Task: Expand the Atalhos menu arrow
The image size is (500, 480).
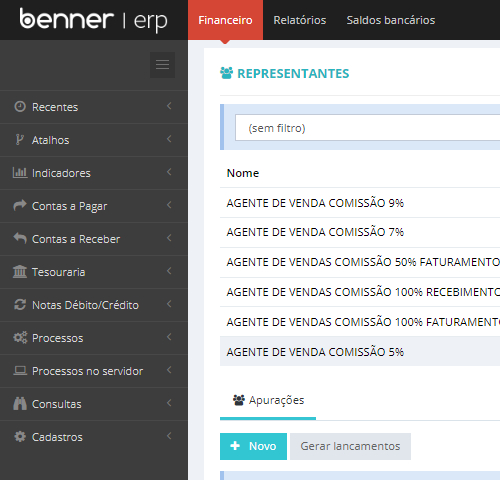Action: 169,139
